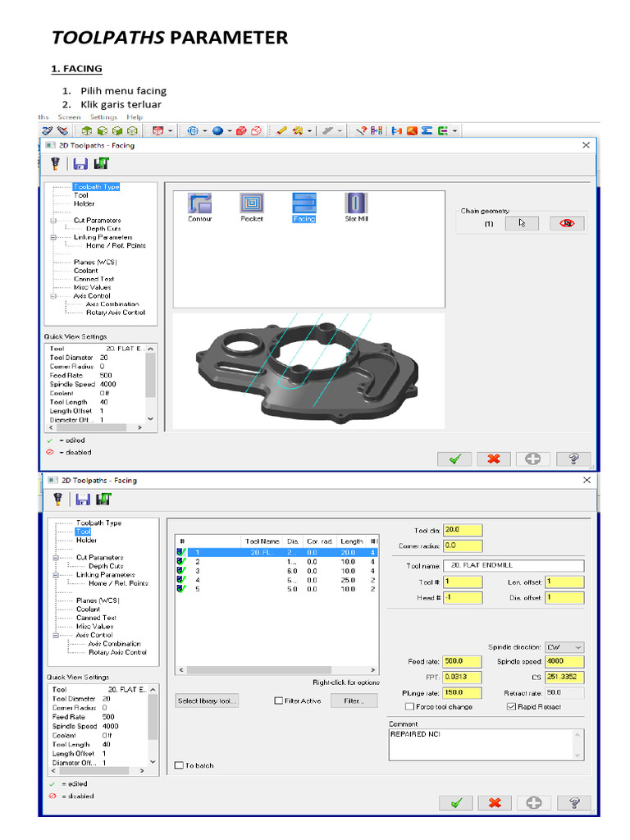Select Coolant in the upper dialog tree

click(x=85, y=271)
